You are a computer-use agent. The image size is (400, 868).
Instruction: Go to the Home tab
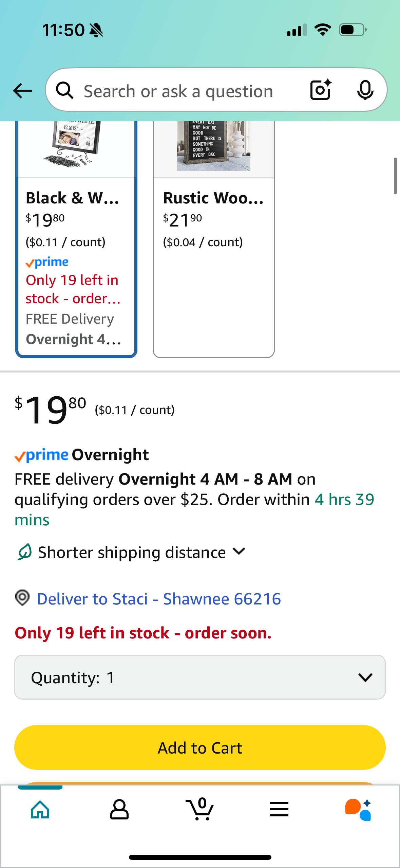pyautogui.click(x=40, y=809)
